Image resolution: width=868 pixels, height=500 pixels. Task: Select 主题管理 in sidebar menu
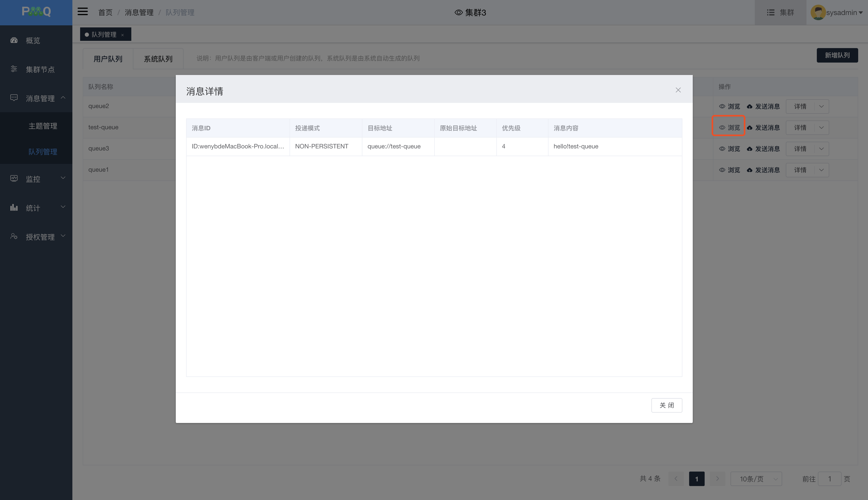coord(43,126)
